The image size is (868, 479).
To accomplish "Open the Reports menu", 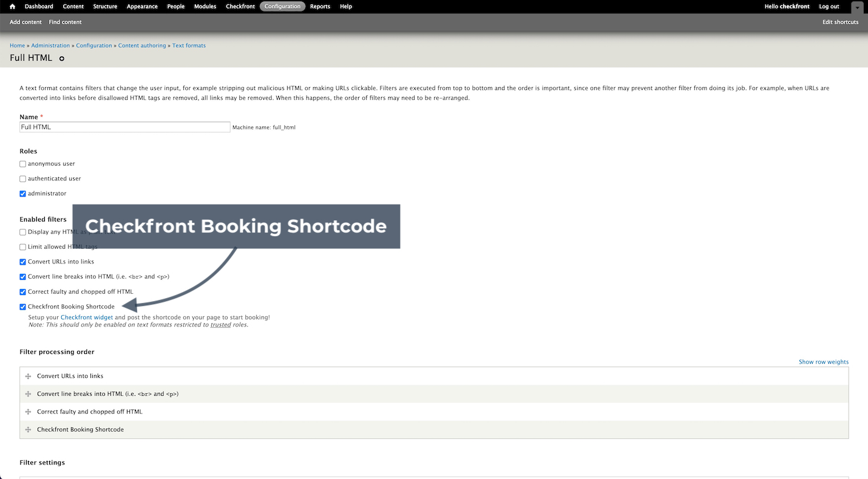I will tap(320, 7).
